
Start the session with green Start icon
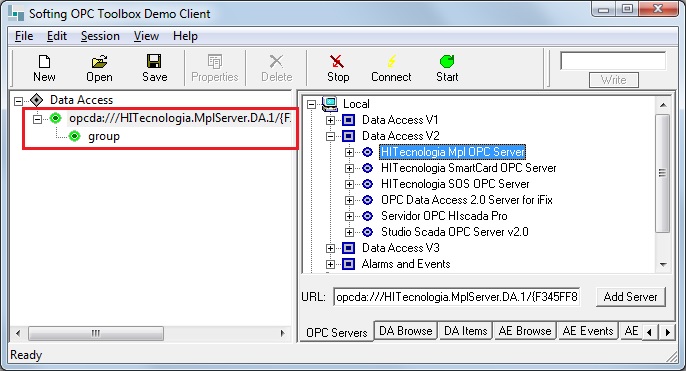(x=447, y=62)
